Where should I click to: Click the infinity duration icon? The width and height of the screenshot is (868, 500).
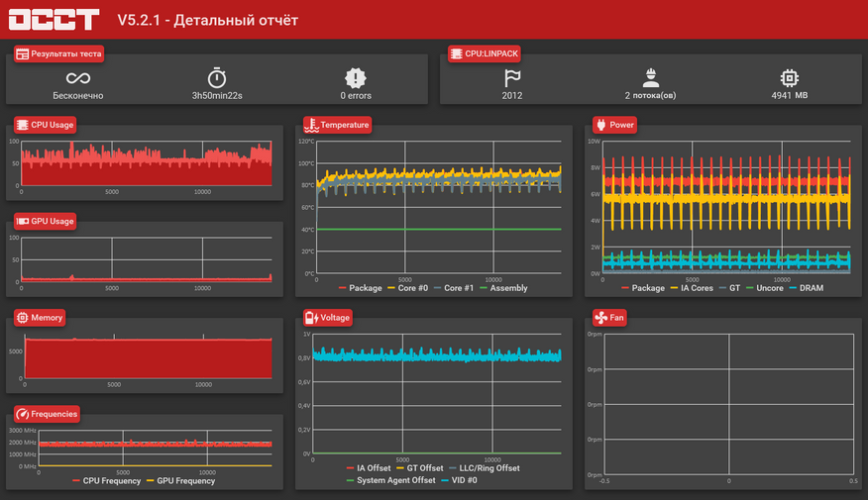coord(77,78)
